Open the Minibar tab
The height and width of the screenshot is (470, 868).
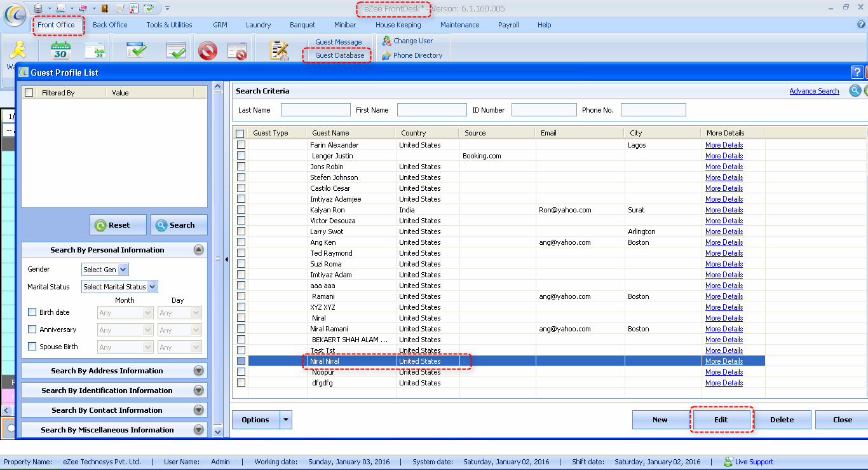coord(345,25)
